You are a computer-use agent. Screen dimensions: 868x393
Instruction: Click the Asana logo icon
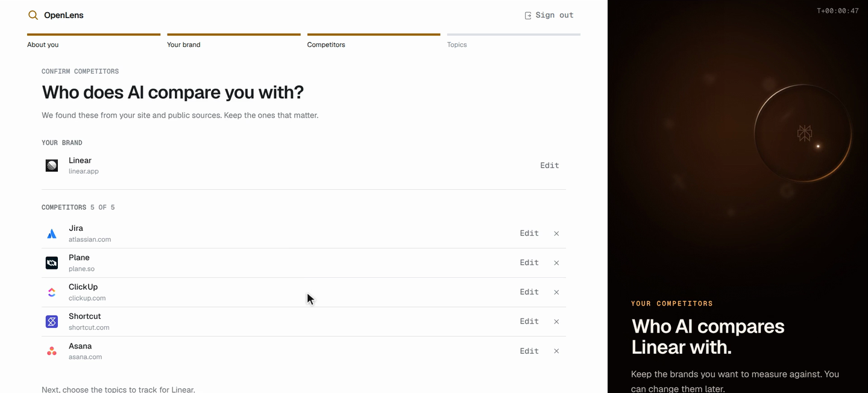point(52,351)
